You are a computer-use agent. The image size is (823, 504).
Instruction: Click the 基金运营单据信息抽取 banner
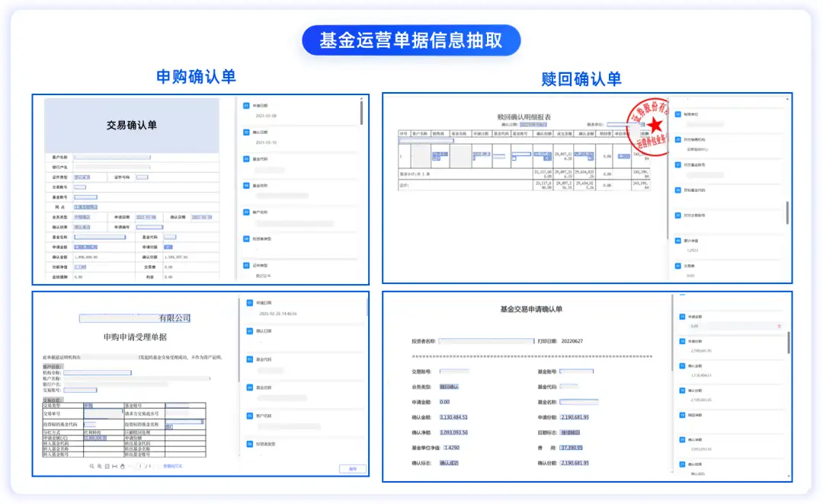coord(411,40)
